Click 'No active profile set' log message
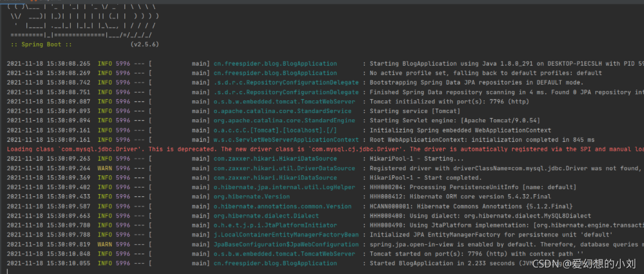Image resolution: width=644 pixels, height=274 pixels. point(486,73)
